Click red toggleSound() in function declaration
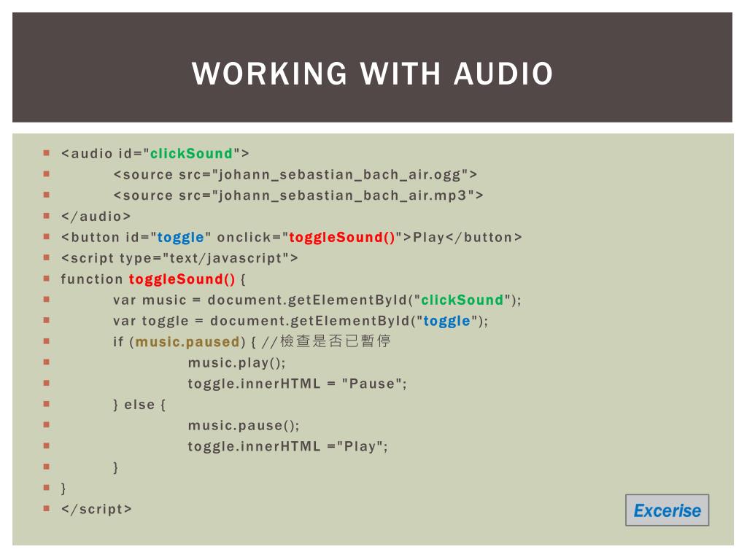 pos(182,279)
